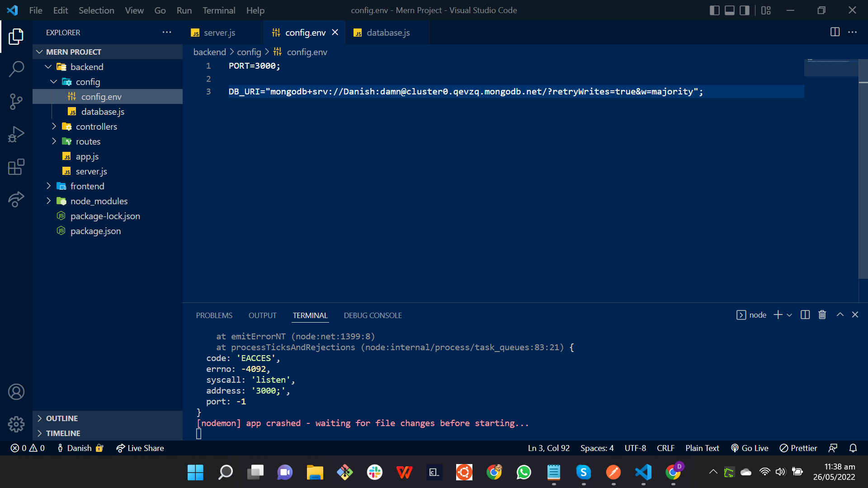Viewport: 868px width, 488px height.
Task: Open server.js in the explorer tree
Action: click(108, 171)
